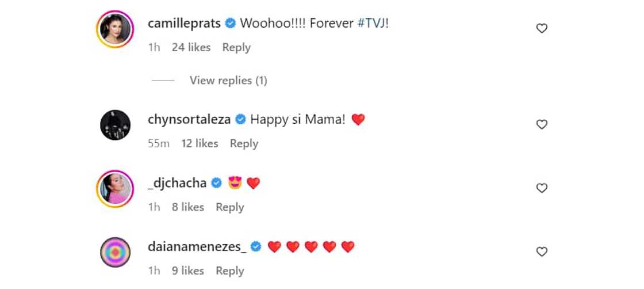Reply to the daianamenezes_ comment
The width and height of the screenshot is (644, 289).
click(x=229, y=271)
